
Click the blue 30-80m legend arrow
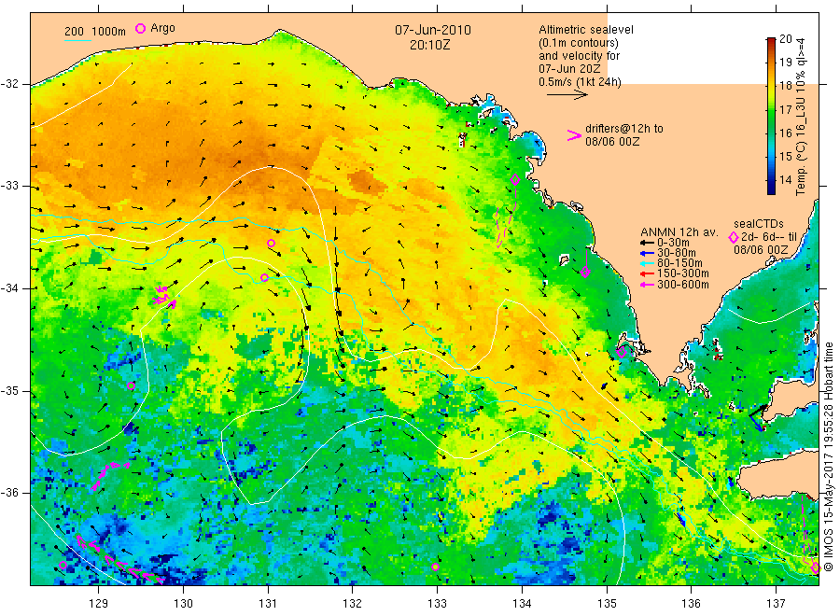click(646, 253)
